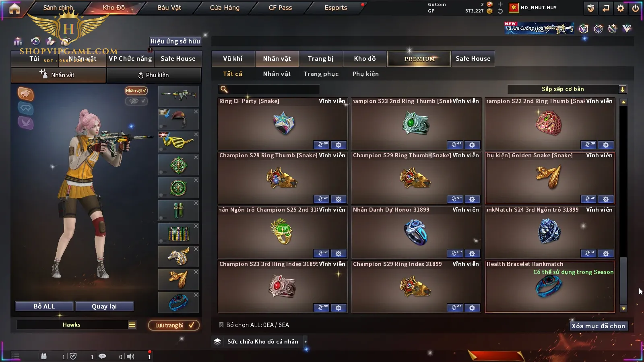Viewport: 644px width, 362px height.
Task: Open the list icon beside Hawks
Action: (x=132, y=325)
